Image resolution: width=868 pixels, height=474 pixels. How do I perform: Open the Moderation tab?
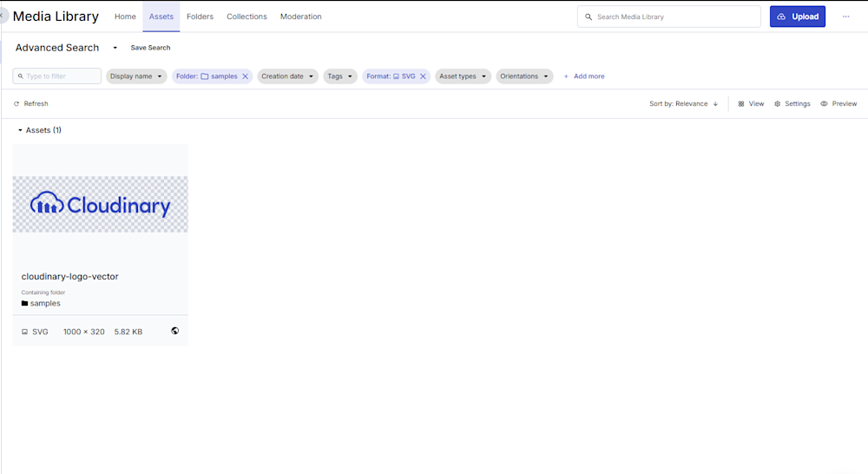click(300, 16)
